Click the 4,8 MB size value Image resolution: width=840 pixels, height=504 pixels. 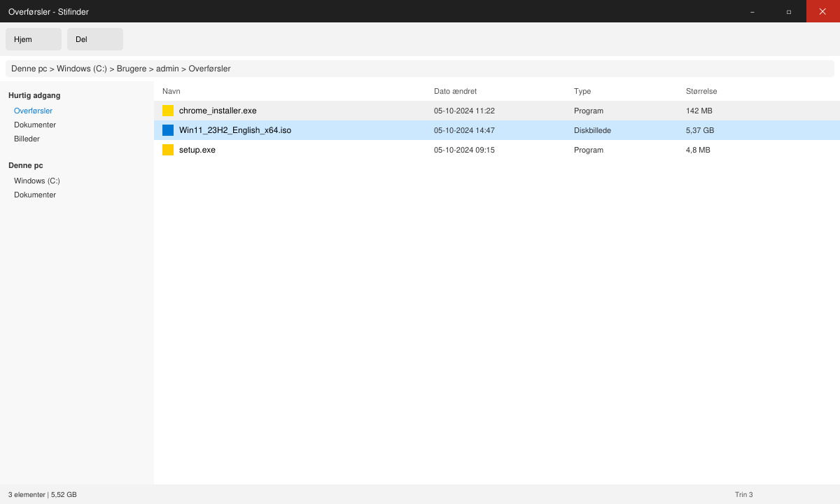pyautogui.click(x=698, y=150)
